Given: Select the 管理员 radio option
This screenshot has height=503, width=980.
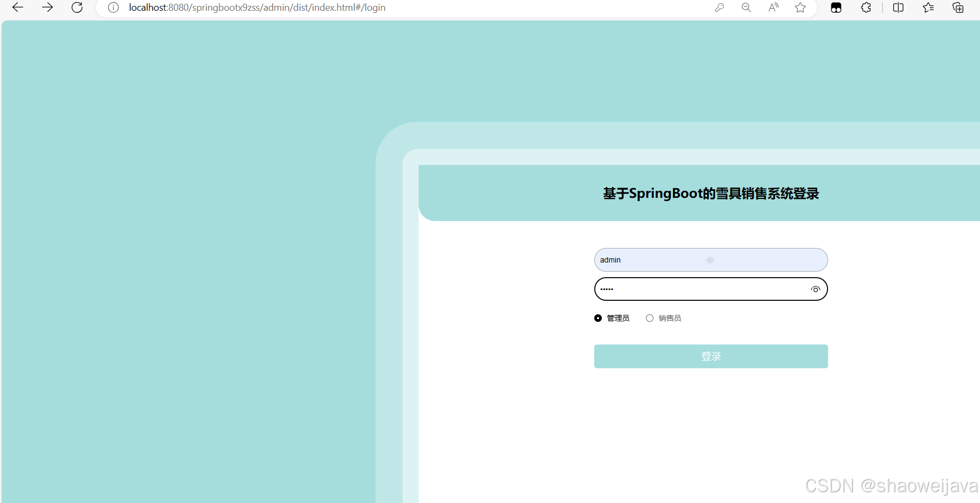Looking at the screenshot, I should (x=611, y=318).
